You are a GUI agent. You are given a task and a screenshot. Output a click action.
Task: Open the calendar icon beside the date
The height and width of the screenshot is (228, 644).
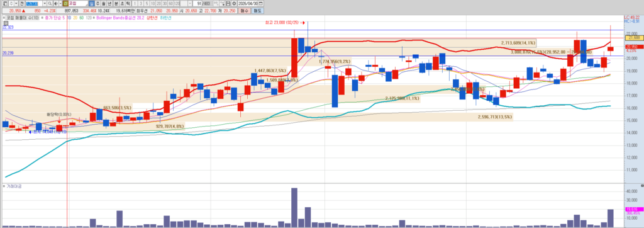coord(261,3)
